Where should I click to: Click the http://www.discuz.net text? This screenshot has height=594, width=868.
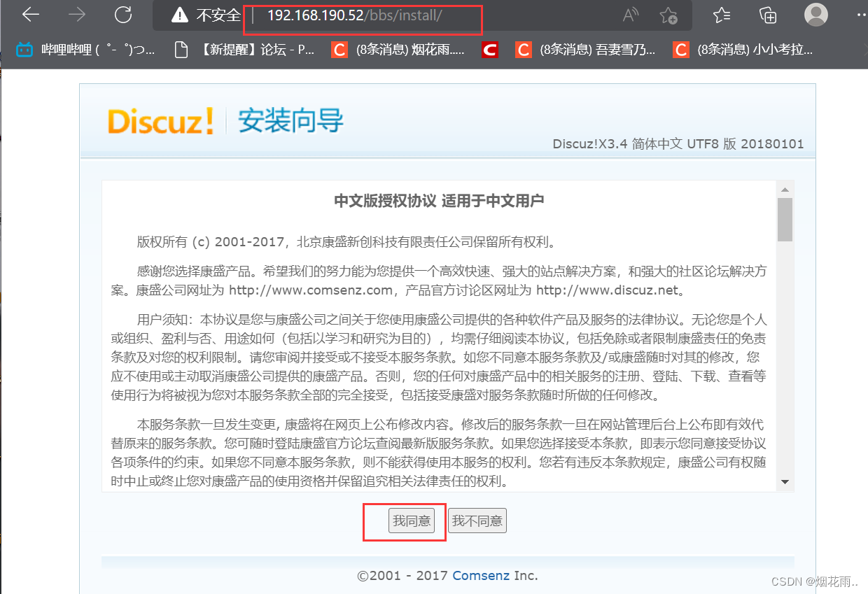608,290
